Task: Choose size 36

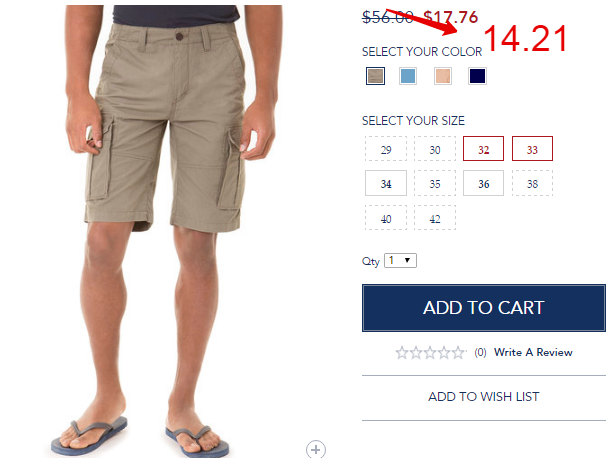Action: coord(484,183)
